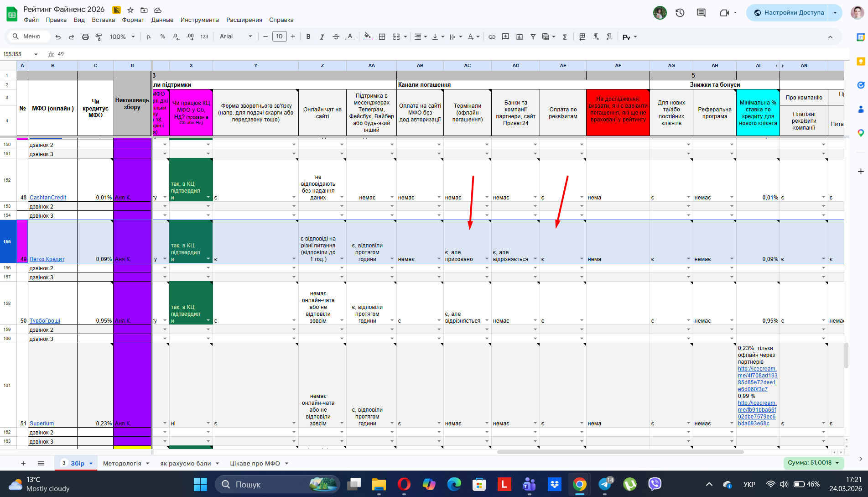Open the Google Calendar side panel
Viewport: 868px width, 497px height.
[x=861, y=37]
